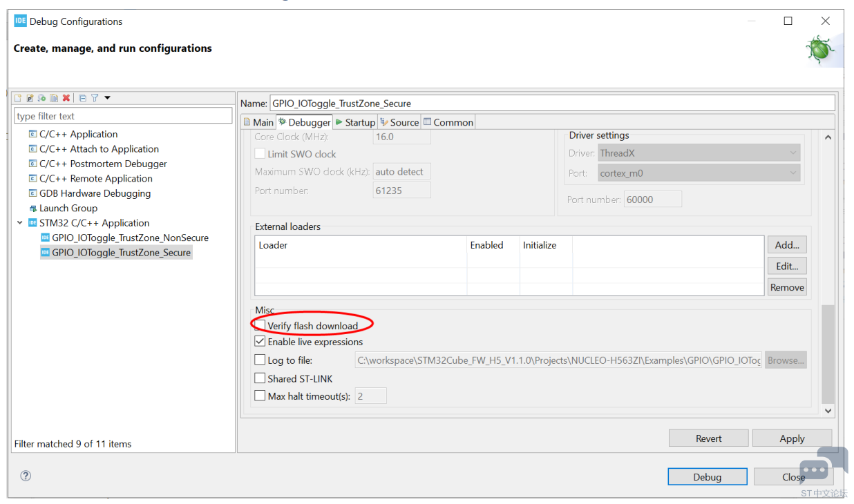Viewport: 854px width, 504px height.
Task: Click the Filter launch configurations funnel icon
Action: [95, 98]
